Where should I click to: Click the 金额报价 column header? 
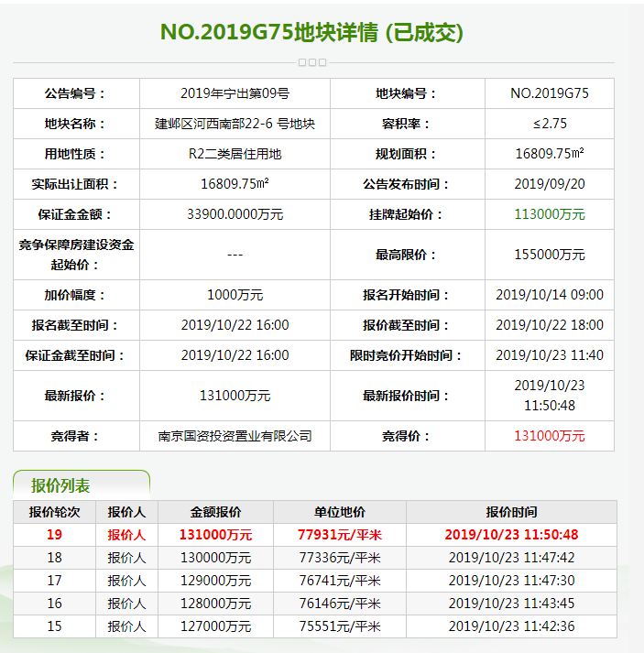coord(215,512)
